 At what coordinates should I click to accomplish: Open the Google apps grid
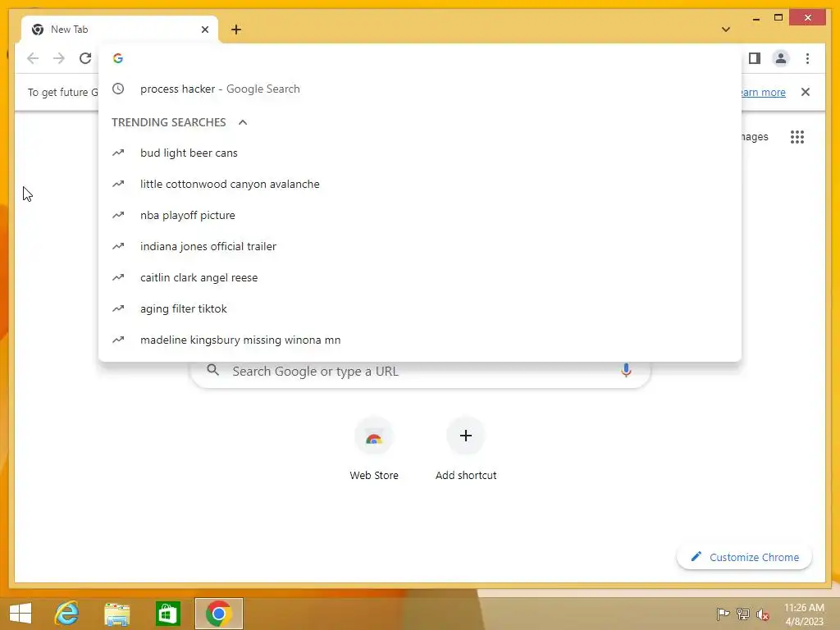coord(797,137)
